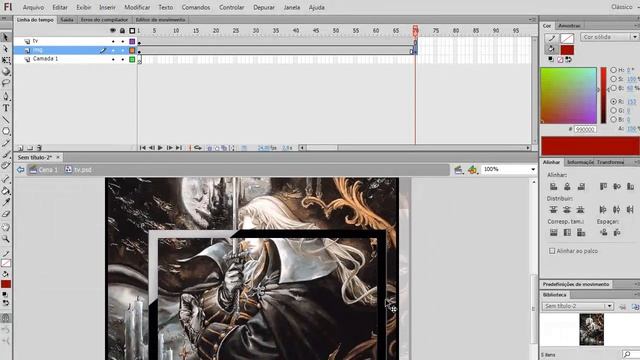Viewport: 640px width, 360px height.
Task: Click the tv.psd breadcrumb in edit bar
Action: tap(78, 169)
